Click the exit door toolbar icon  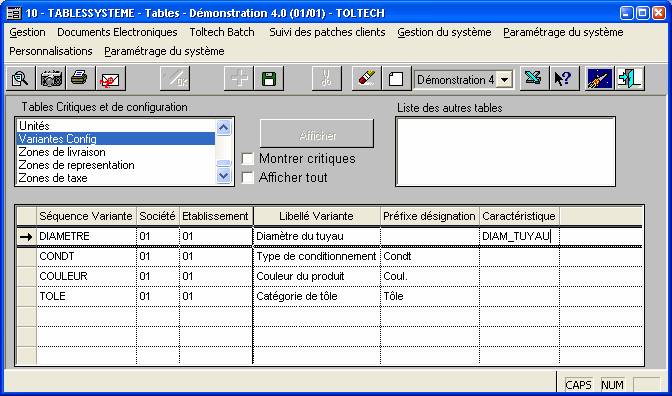(x=630, y=78)
